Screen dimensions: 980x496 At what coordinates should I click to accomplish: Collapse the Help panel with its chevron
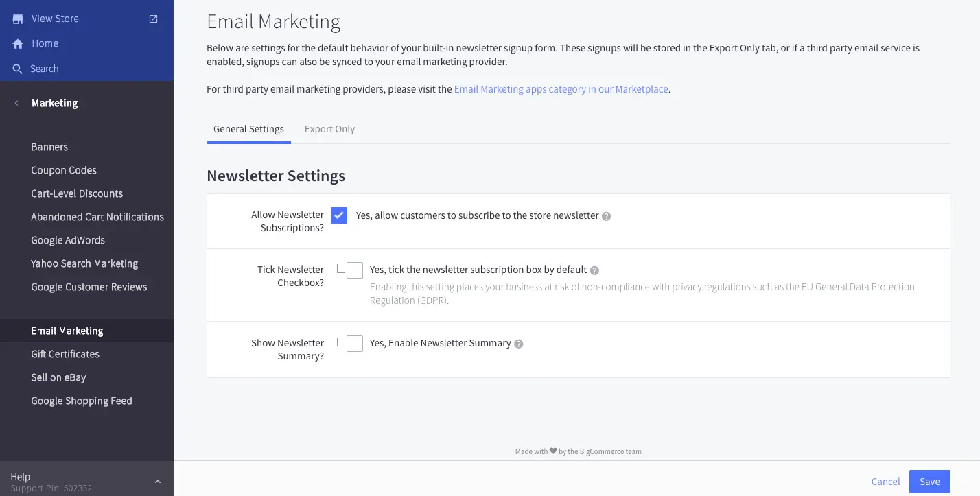pos(157,480)
